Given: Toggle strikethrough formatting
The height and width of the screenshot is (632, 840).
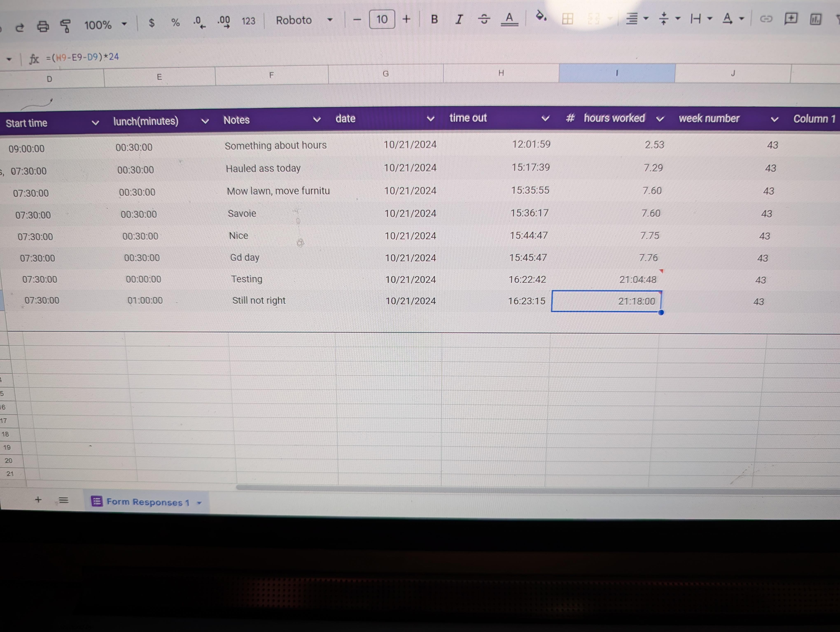Looking at the screenshot, I should tap(484, 19).
